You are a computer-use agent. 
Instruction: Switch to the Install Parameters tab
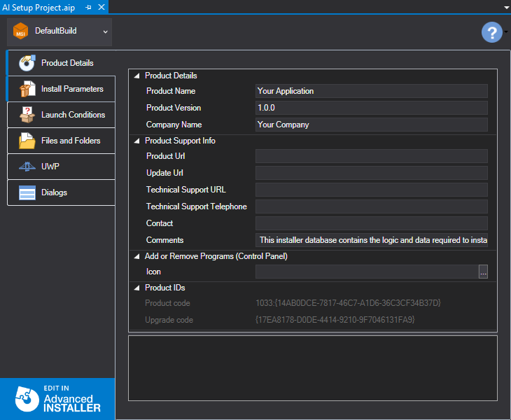coord(71,89)
